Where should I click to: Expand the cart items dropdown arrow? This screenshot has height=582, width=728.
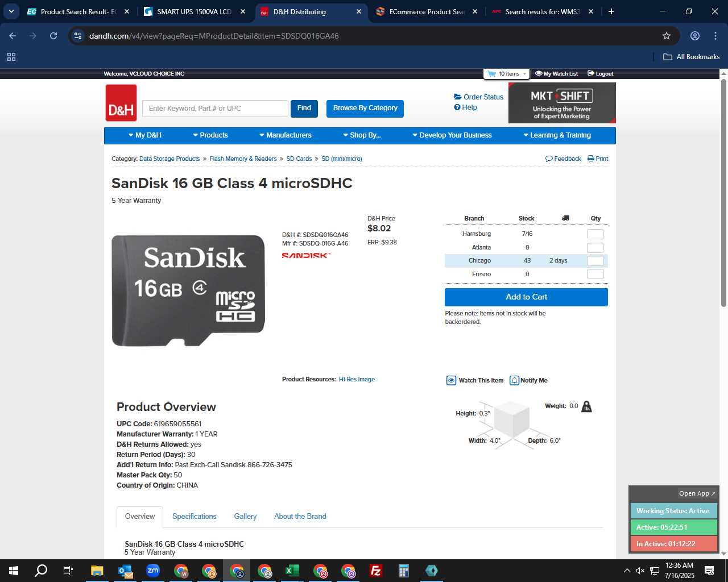[524, 74]
